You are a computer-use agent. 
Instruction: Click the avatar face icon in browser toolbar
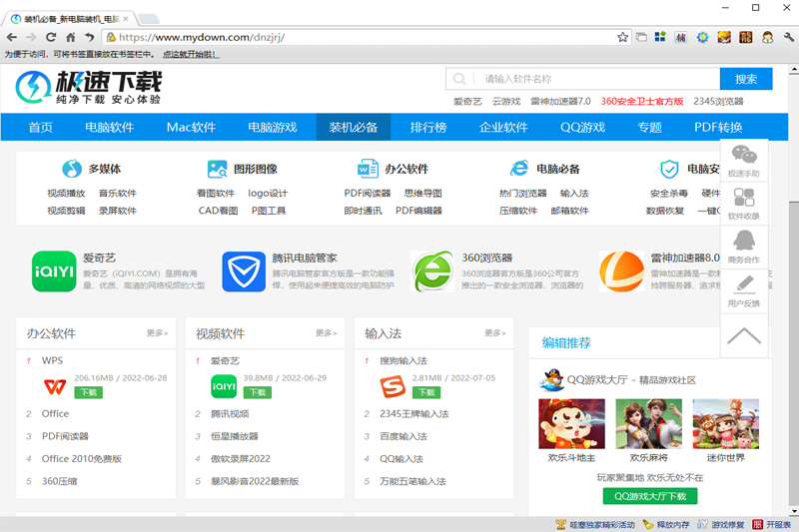tap(767, 37)
